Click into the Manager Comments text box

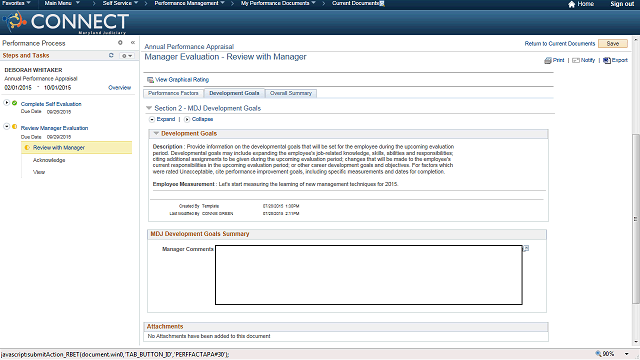click(x=369, y=275)
